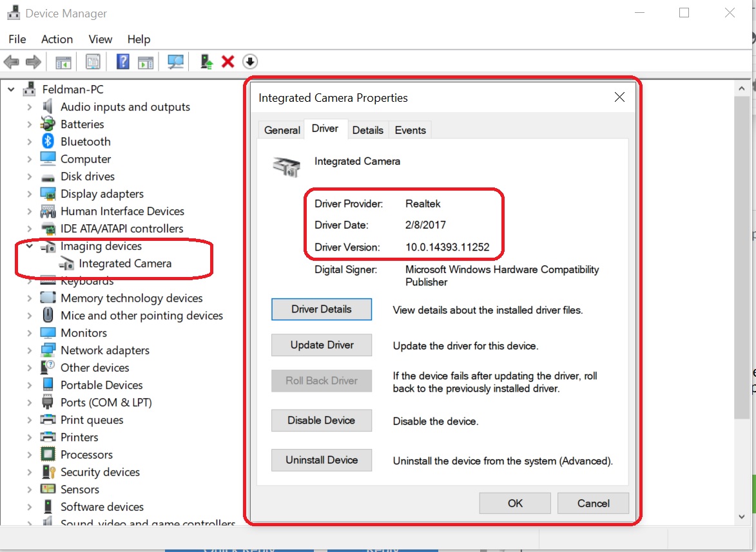This screenshot has width=756, height=552.
Task: Switch to the Details tab
Action: 368,129
